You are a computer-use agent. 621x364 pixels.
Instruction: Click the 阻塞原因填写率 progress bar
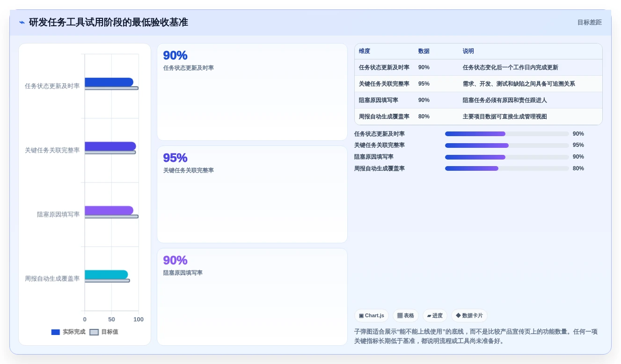pos(507,157)
